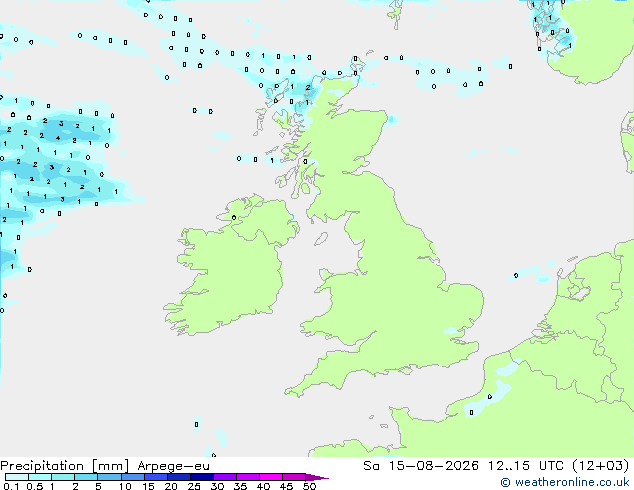Click the 25–30 mm purple legend swatch
The height and width of the screenshot is (490, 634).
pos(201,477)
